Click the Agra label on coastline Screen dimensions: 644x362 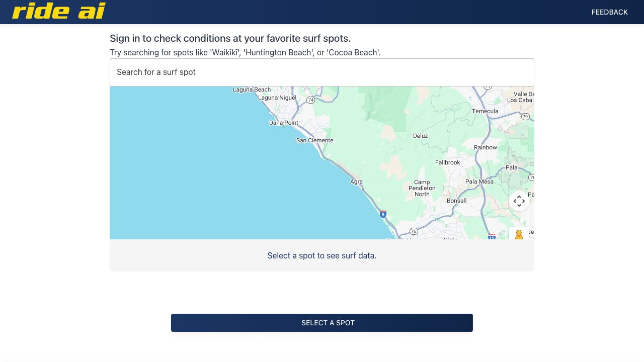tap(356, 182)
